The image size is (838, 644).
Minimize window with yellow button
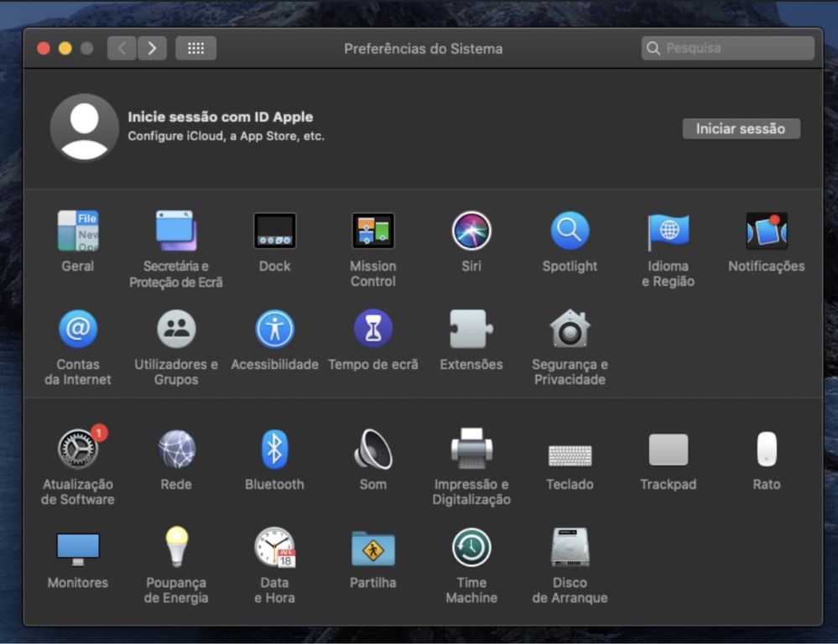pos(65,49)
